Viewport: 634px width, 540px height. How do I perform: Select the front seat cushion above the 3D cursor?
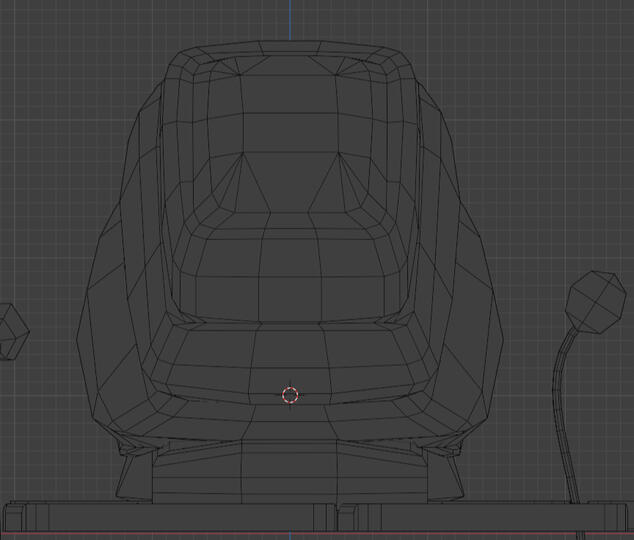click(290, 350)
